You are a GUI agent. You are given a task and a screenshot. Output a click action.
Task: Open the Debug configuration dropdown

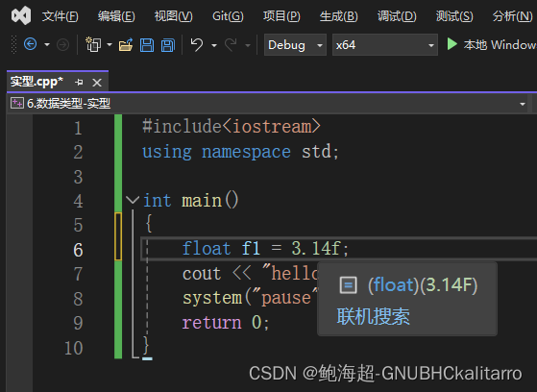click(x=295, y=44)
